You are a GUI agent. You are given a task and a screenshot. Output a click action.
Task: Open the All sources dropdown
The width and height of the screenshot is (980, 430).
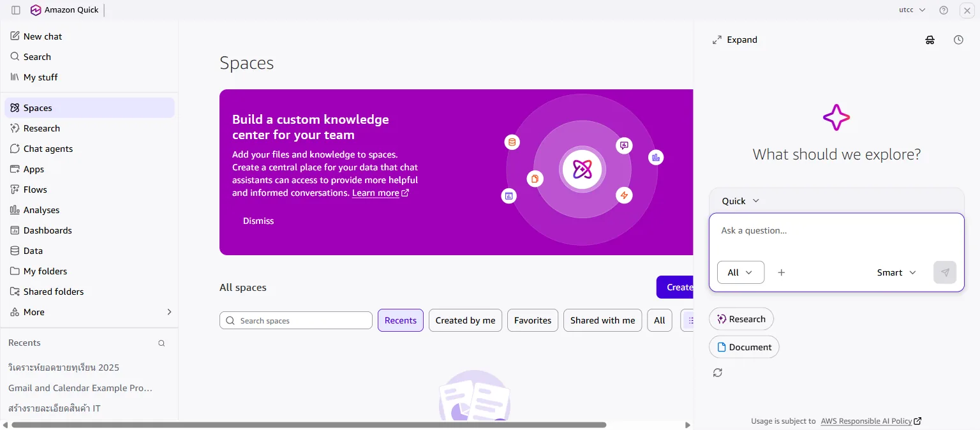pyautogui.click(x=740, y=272)
